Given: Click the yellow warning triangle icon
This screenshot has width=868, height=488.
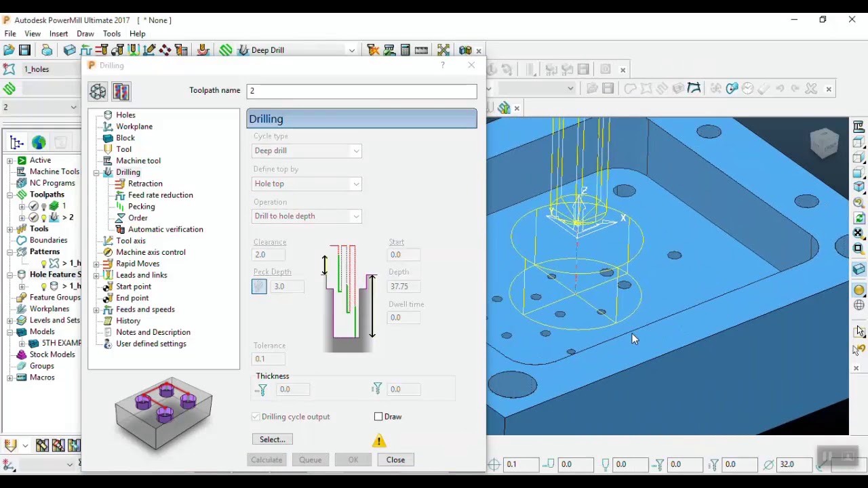Looking at the screenshot, I should (x=379, y=441).
